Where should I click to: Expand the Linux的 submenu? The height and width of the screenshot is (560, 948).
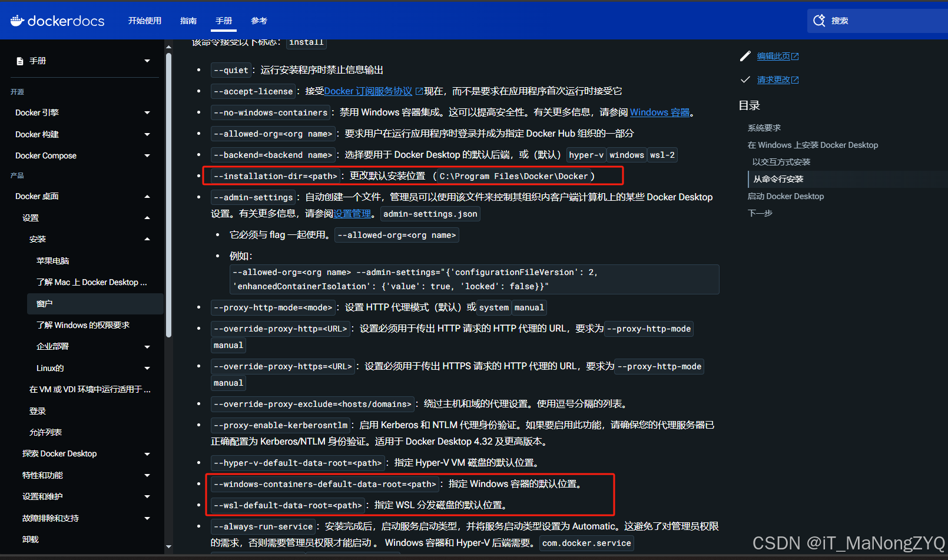tap(147, 367)
